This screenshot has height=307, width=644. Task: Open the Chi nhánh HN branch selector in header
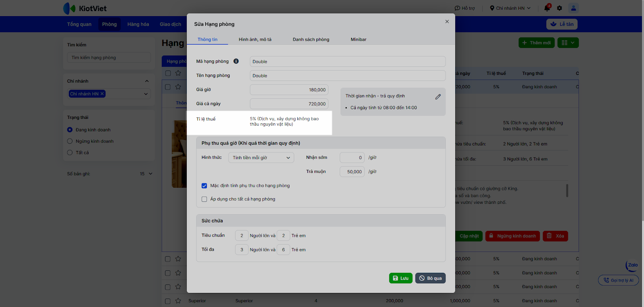[x=510, y=8]
